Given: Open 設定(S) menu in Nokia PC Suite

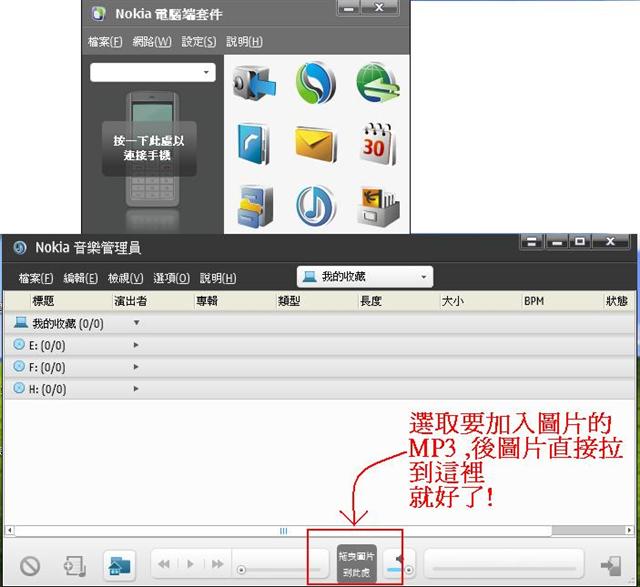Looking at the screenshot, I should (199, 41).
